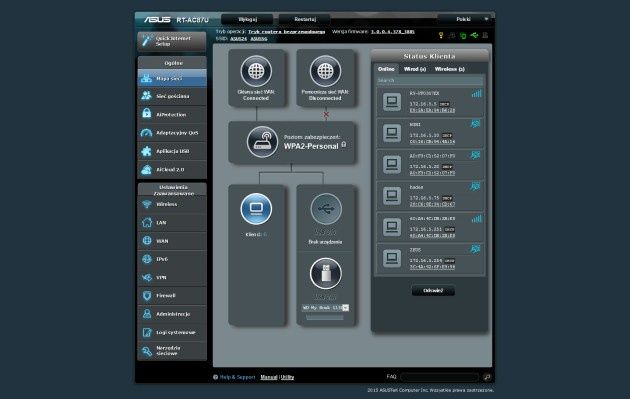The image size is (630, 399).
Task: Click the dim guest network status icon
Action: [x=452, y=35]
